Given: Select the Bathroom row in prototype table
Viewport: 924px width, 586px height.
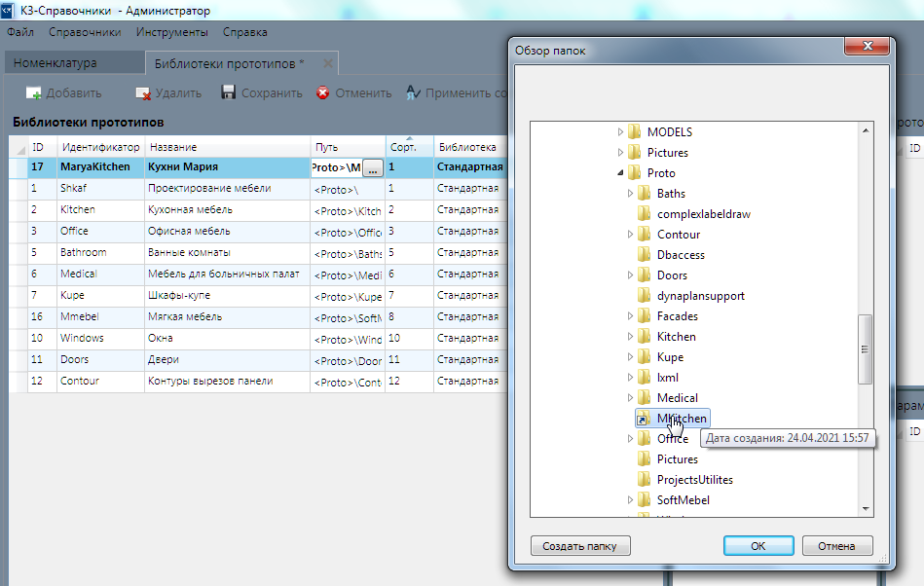Looking at the screenshot, I should click(x=83, y=253).
